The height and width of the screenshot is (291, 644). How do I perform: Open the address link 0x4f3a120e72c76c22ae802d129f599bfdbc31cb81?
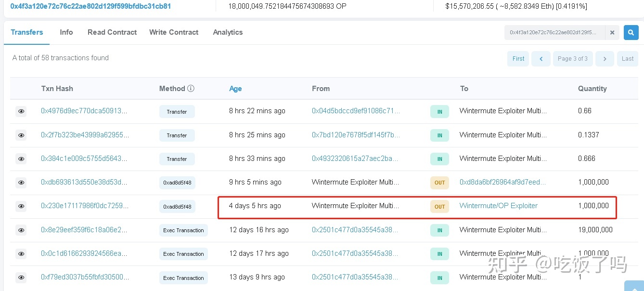pos(90,6)
